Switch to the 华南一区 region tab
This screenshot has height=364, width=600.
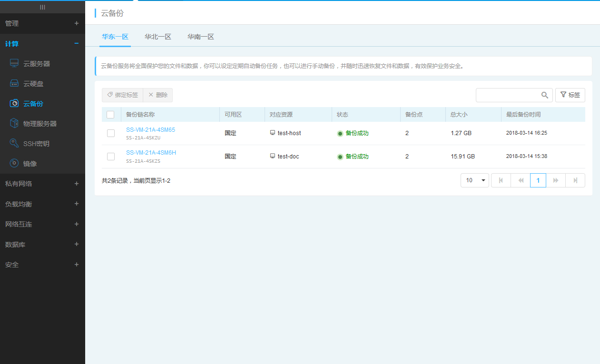click(201, 37)
